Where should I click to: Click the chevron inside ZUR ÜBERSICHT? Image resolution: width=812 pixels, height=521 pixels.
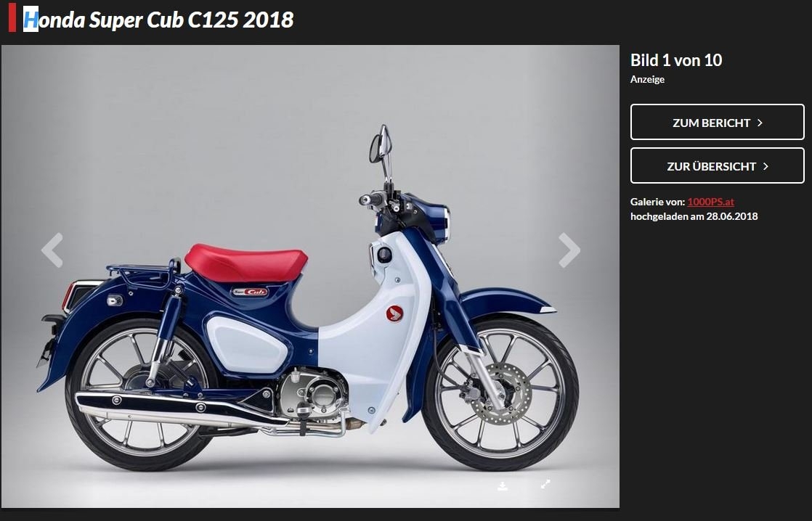pyautogui.click(x=766, y=166)
